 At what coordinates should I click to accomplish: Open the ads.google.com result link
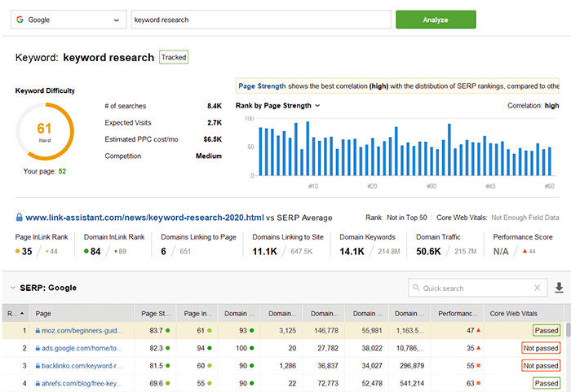tap(82, 348)
